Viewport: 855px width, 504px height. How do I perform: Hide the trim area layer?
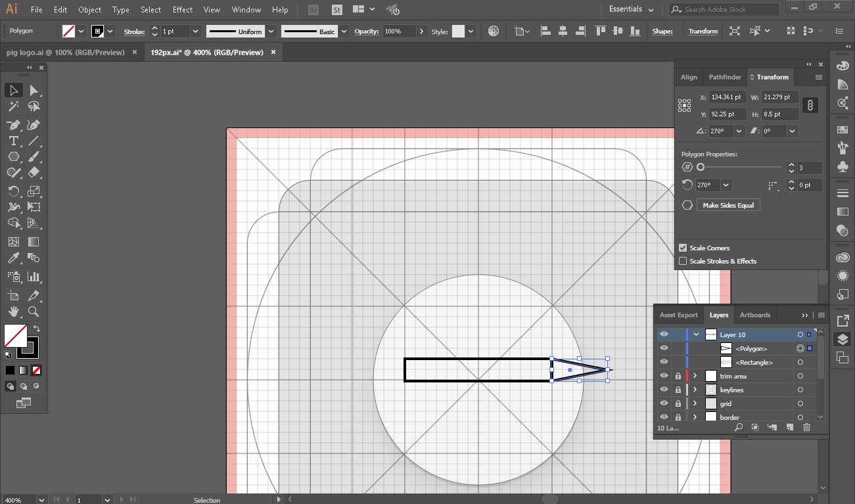click(x=664, y=376)
